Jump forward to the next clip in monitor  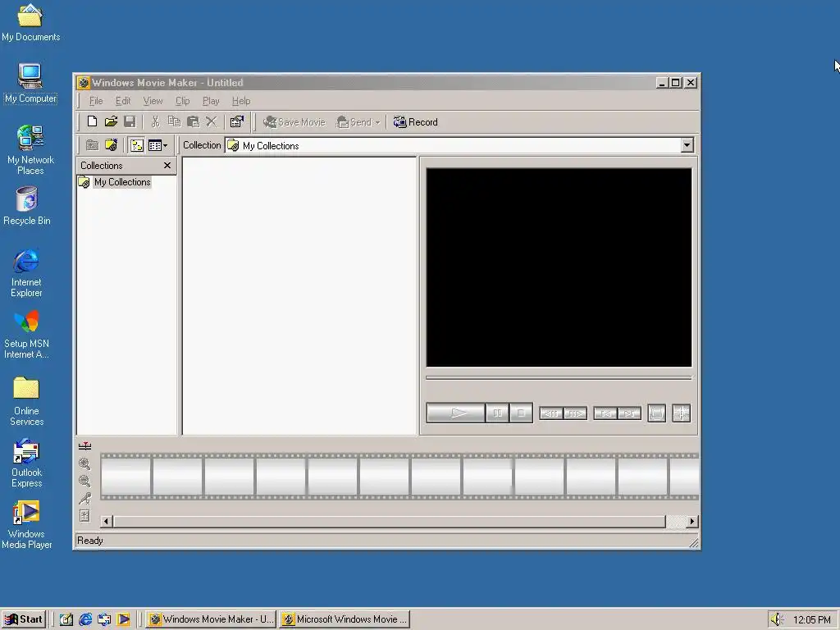coord(629,413)
